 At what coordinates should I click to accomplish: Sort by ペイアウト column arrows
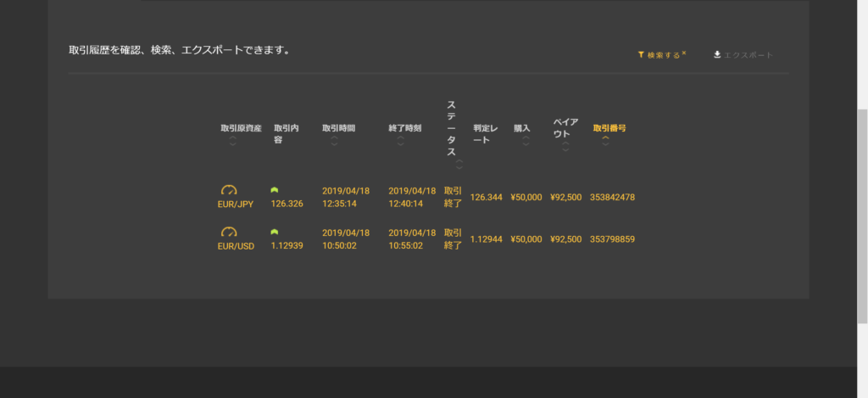coord(565,147)
